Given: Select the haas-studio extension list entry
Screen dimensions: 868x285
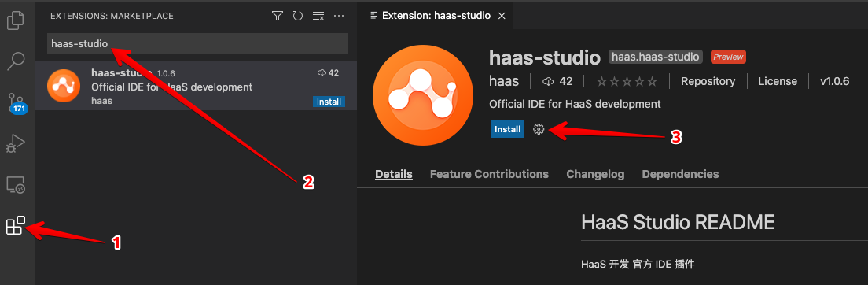Looking at the screenshot, I should click(196, 86).
